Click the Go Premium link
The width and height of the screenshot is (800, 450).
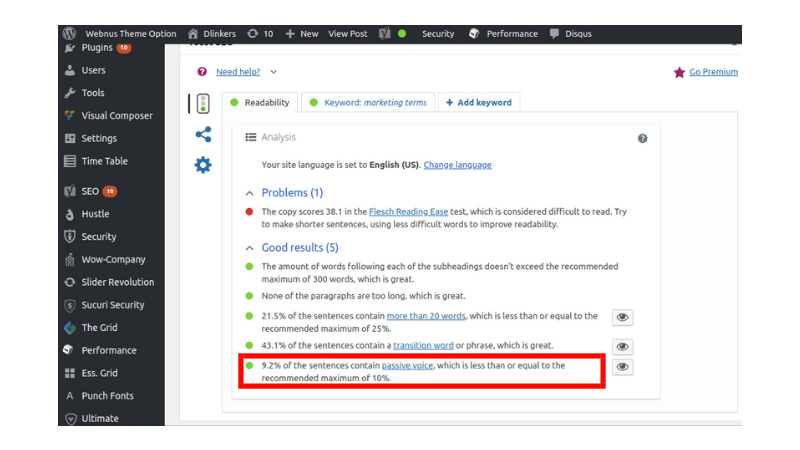pos(713,72)
